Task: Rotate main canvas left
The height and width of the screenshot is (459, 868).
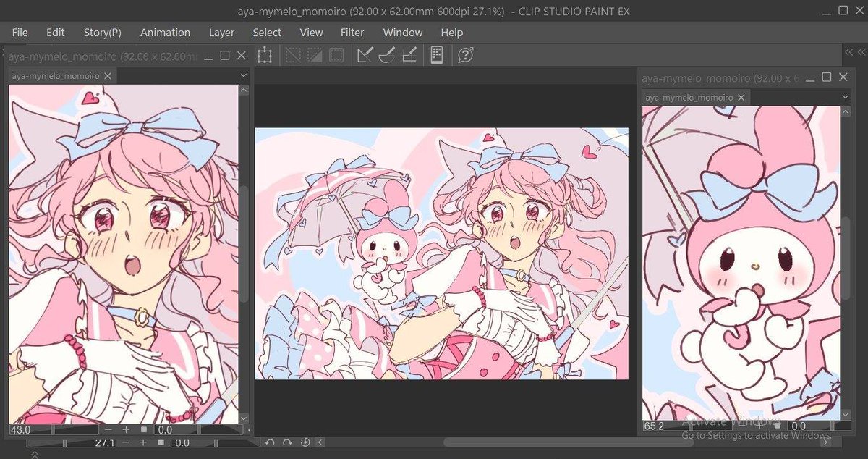Action: (x=270, y=442)
